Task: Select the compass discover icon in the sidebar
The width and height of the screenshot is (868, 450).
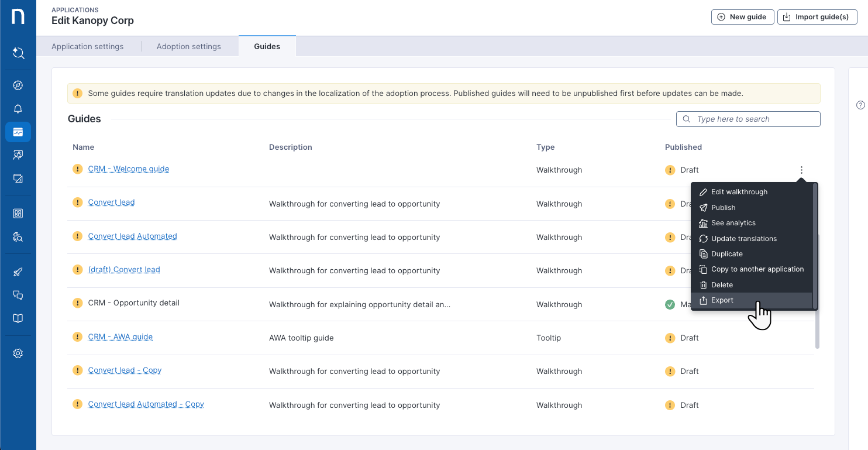Action: click(18, 85)
